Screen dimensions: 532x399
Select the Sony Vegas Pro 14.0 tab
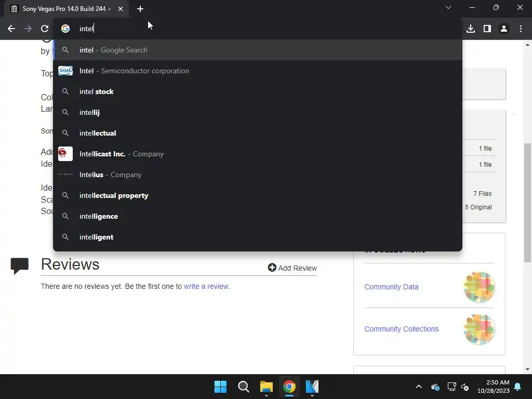pos(66,9)
